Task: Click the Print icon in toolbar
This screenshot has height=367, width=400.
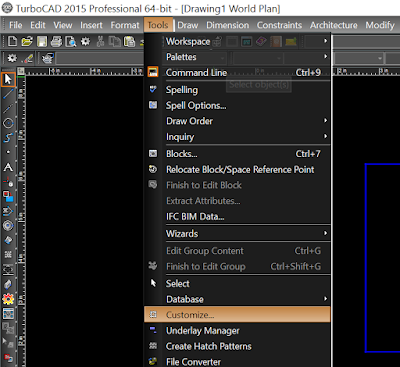Action: (x=56, y=41)
